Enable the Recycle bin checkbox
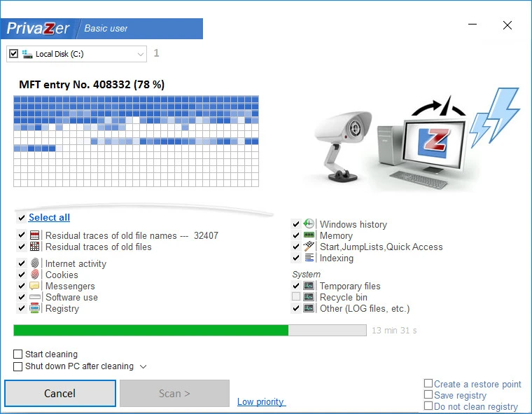532x414 pixels. 296,297
